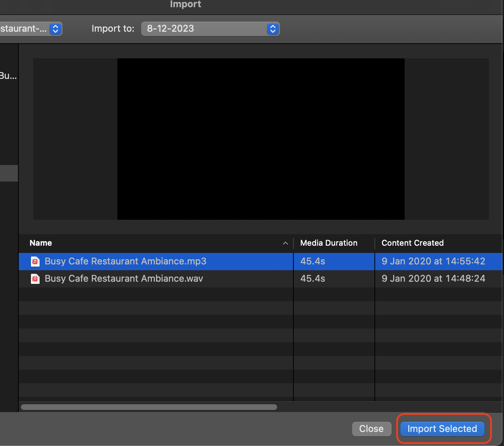Toggle sort order by clicking Media Duration header

tap(328, 243)
